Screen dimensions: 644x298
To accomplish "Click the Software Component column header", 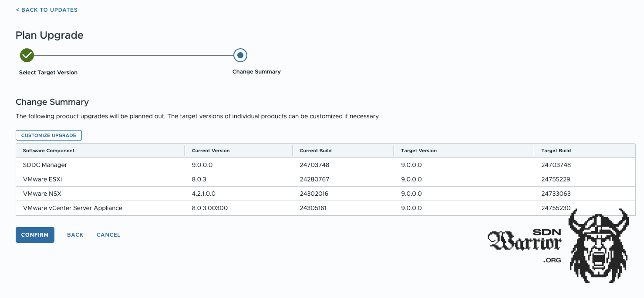I will coord(49,151).
